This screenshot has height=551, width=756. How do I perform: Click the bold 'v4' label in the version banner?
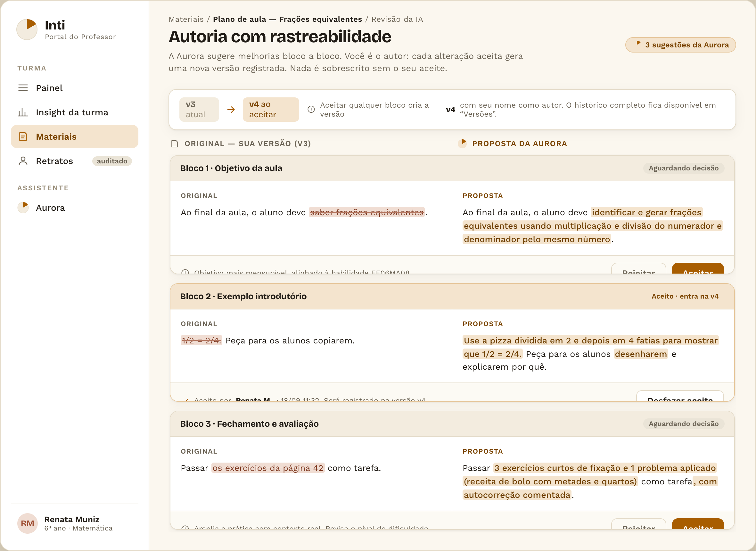tap(450, 110)
